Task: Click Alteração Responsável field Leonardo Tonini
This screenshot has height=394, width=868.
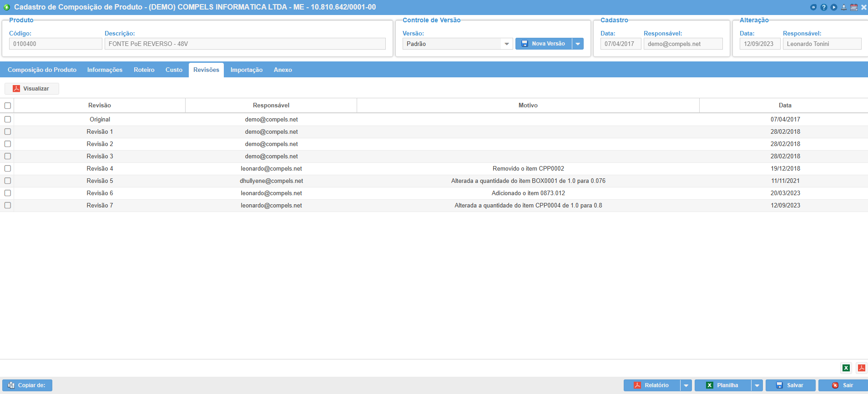Action: coord(822,44)
